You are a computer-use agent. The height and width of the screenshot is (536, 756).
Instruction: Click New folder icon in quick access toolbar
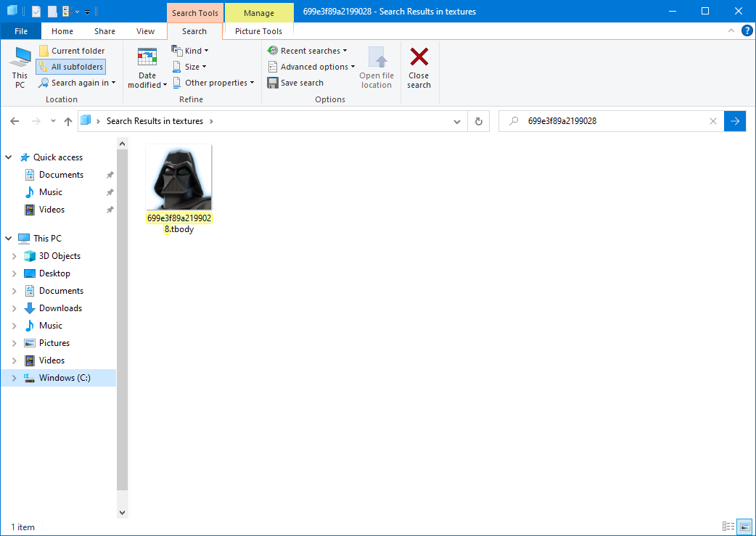pyautogui.click(x=52, y=11)
